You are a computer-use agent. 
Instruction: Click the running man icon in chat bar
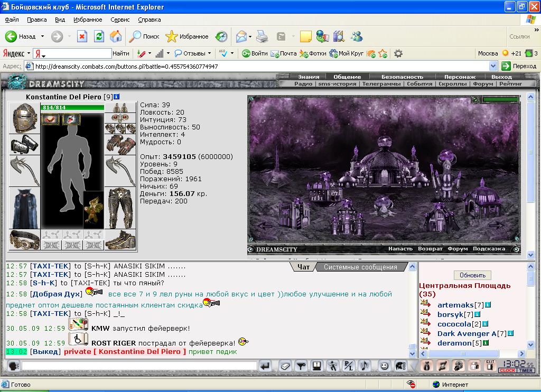[x=333, y=366]
